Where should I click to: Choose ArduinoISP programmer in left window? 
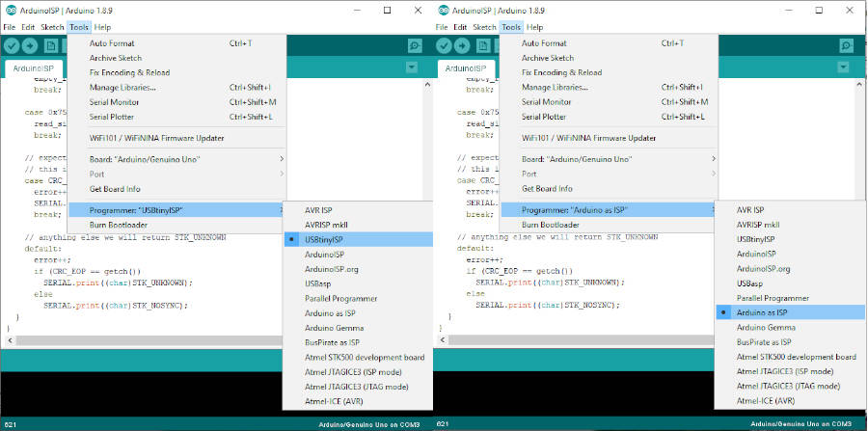[x=324, y=255]
